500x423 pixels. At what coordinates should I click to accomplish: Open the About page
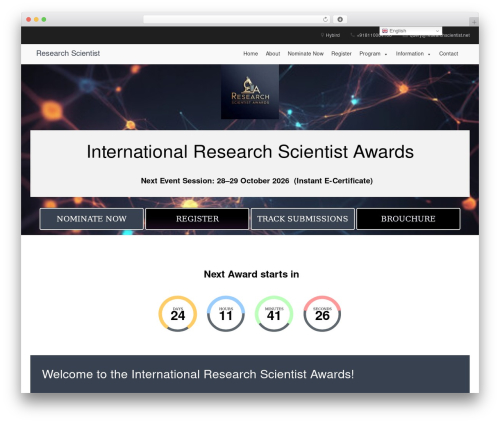tap(273, 54)
